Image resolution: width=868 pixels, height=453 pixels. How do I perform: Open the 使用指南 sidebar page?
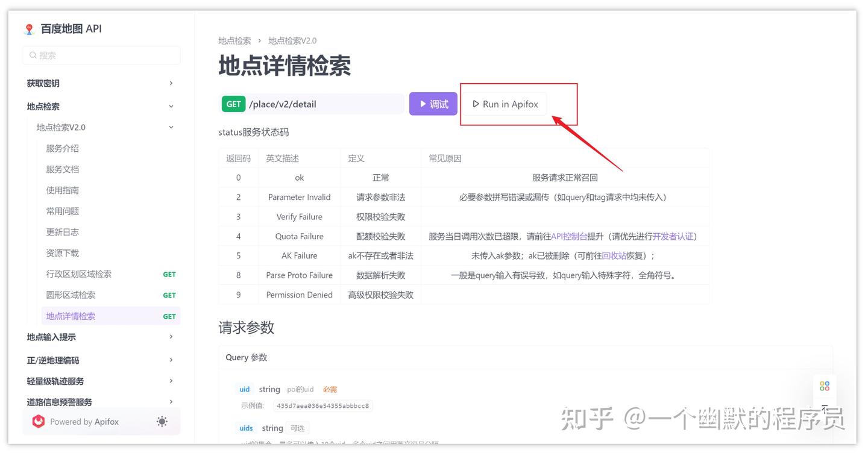62,190
